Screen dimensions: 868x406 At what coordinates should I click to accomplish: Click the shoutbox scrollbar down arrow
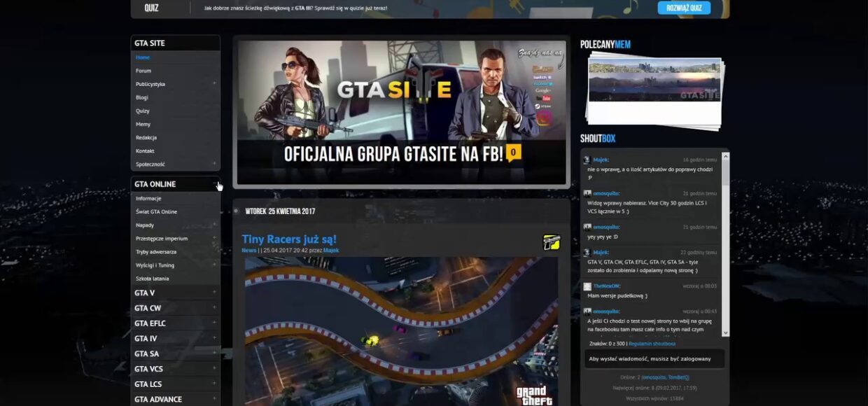tap(725, 333)
